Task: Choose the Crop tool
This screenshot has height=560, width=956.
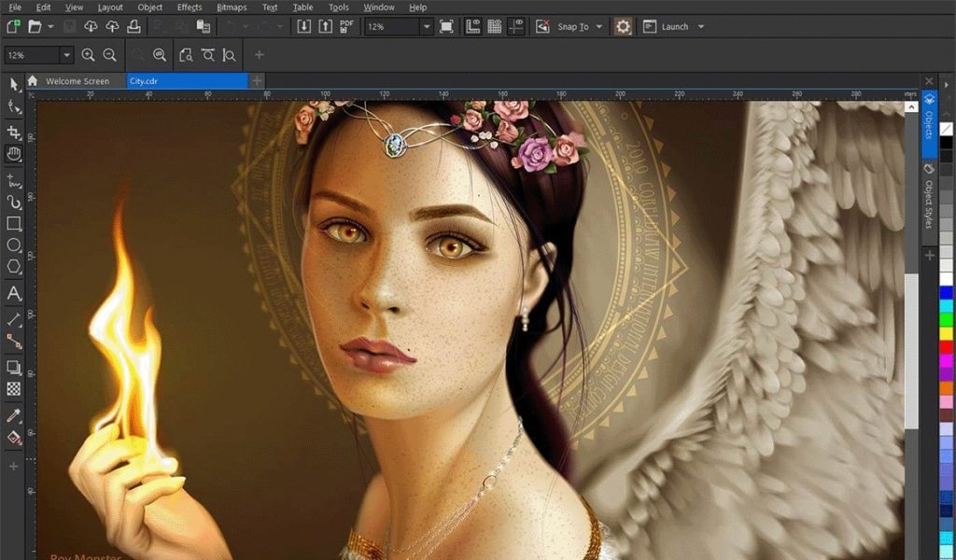Action: [13, 133]
